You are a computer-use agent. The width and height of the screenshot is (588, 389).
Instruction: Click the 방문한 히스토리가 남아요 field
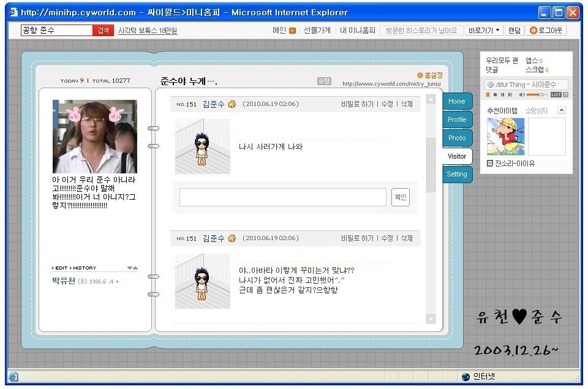pyautogui.click(x=421, y=31)
